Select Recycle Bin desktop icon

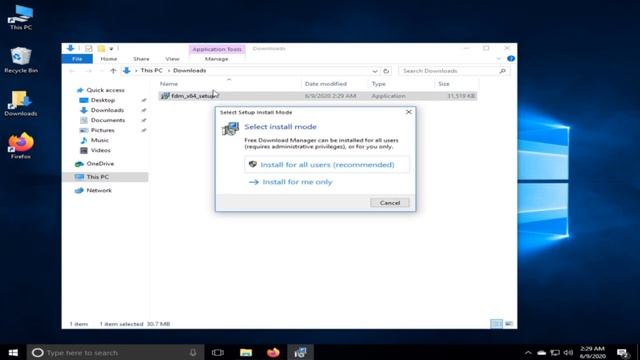click(x=21, y=60)
